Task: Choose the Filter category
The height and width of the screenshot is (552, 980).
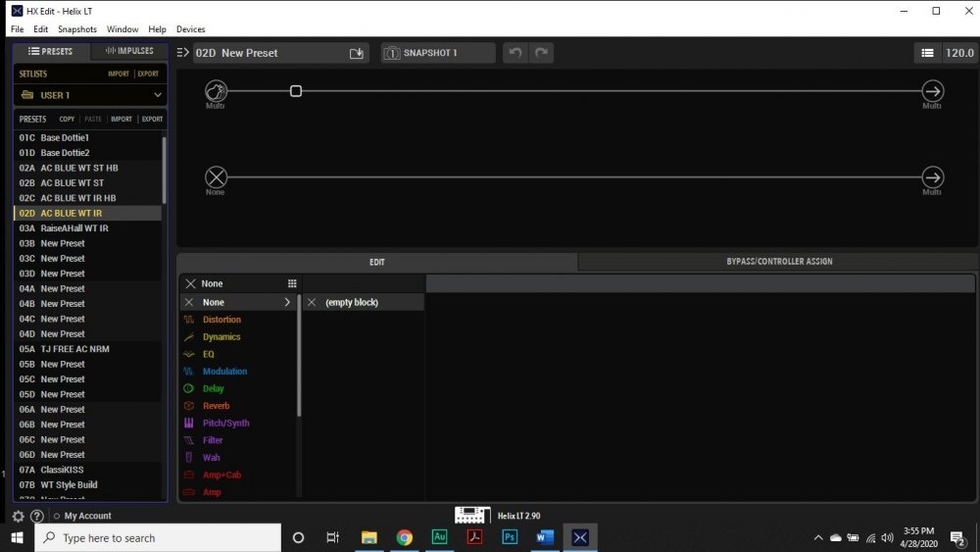Action: pos(239,440)
